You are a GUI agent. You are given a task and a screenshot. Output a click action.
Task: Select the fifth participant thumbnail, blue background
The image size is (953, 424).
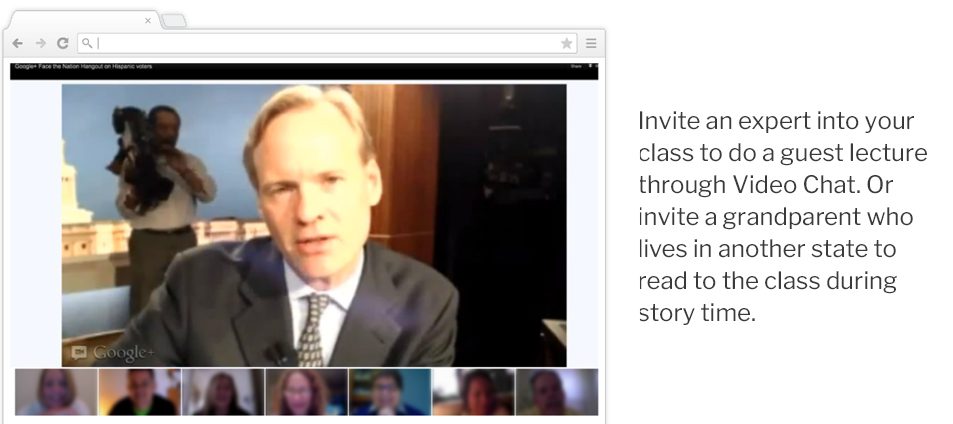coord(390,392)
